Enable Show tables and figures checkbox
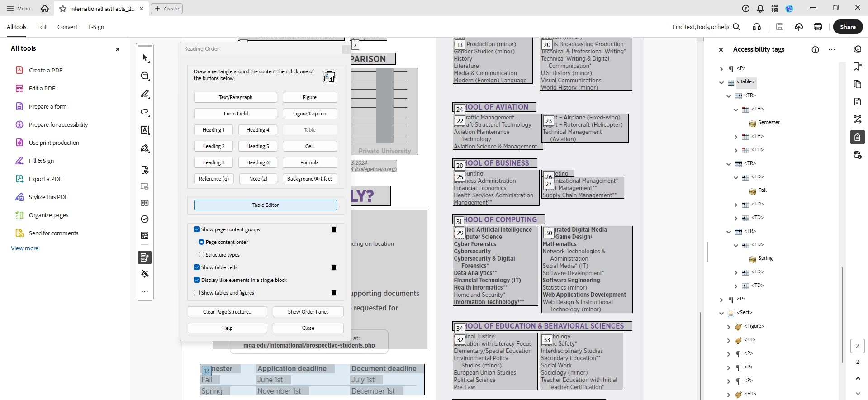 [x=197, y=293]
